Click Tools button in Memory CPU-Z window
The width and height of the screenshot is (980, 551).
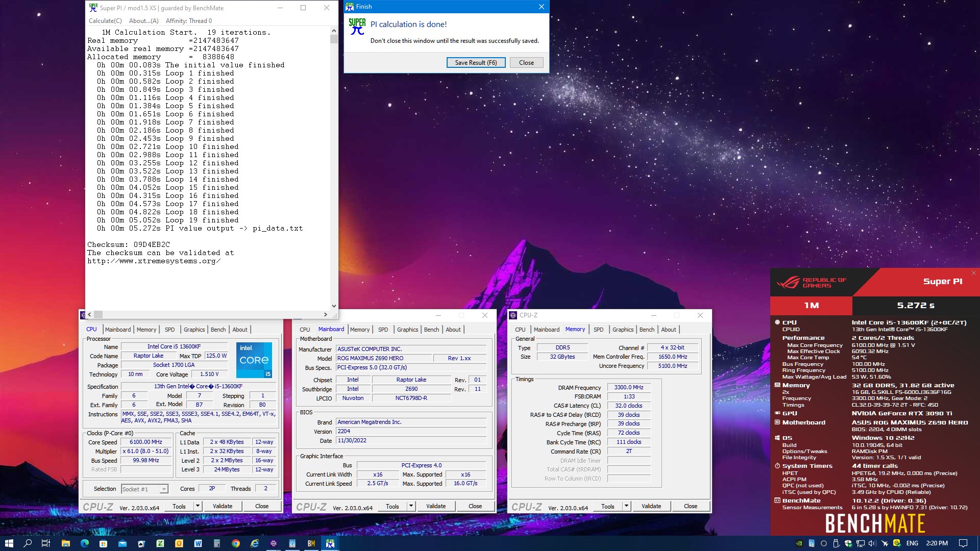(607, 506)
